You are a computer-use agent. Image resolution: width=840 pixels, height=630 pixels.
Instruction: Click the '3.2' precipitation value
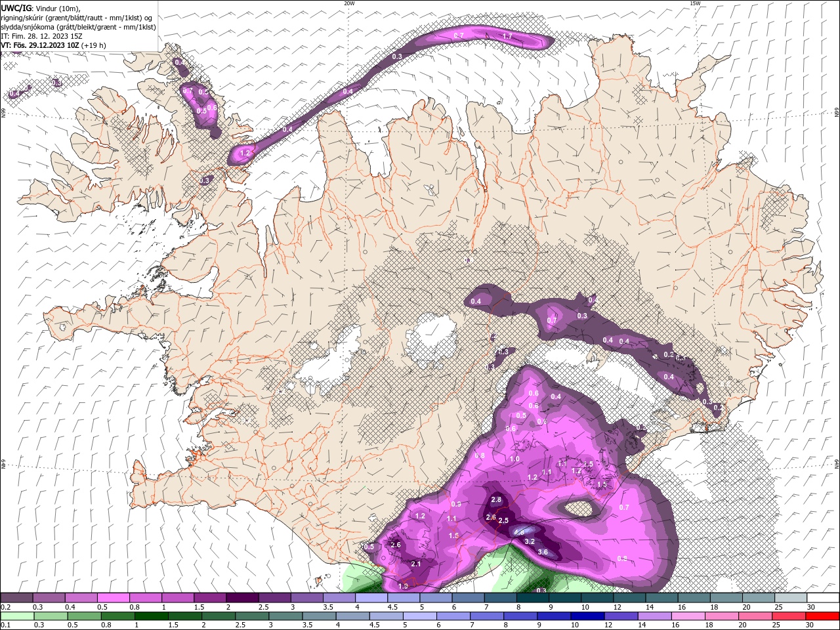coord(530,541)
